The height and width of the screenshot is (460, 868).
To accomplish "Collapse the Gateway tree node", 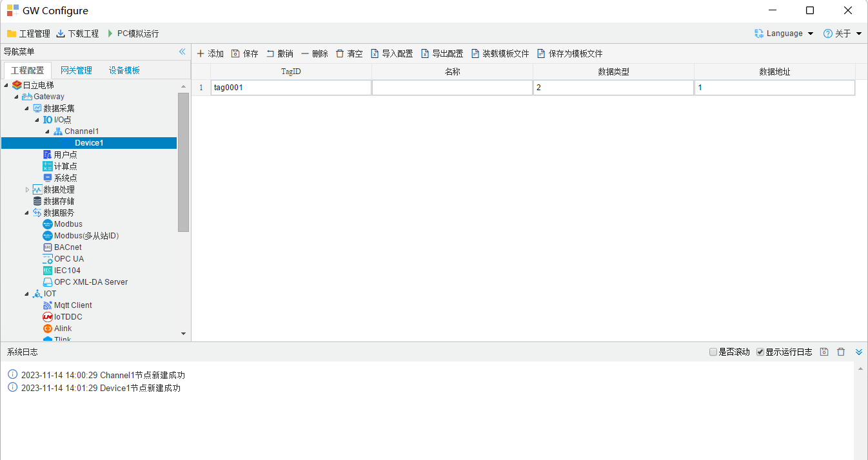I will coord(17,97).
